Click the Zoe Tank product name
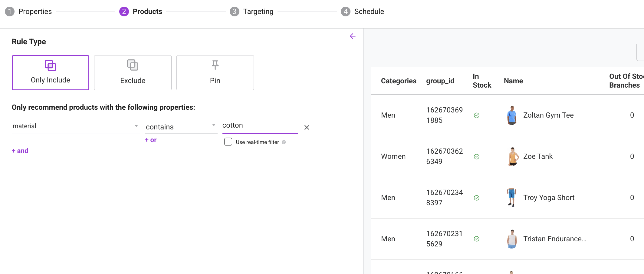644x274 pixels. tap(538, 156)
